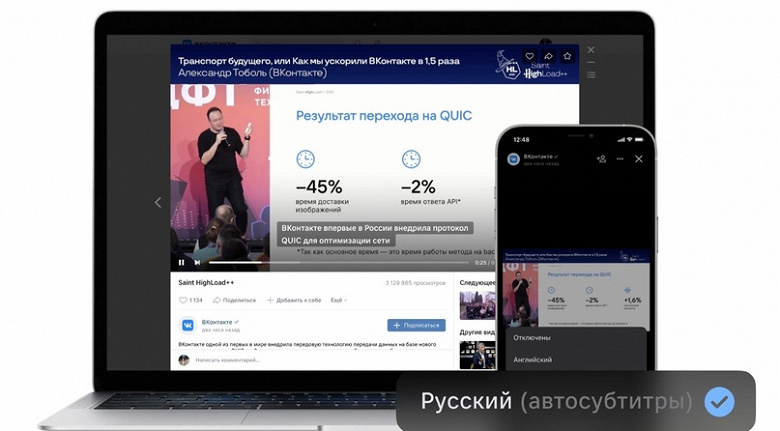Click Добавить к себе under the video
780x431 pixels.
[x=294, y=300]
